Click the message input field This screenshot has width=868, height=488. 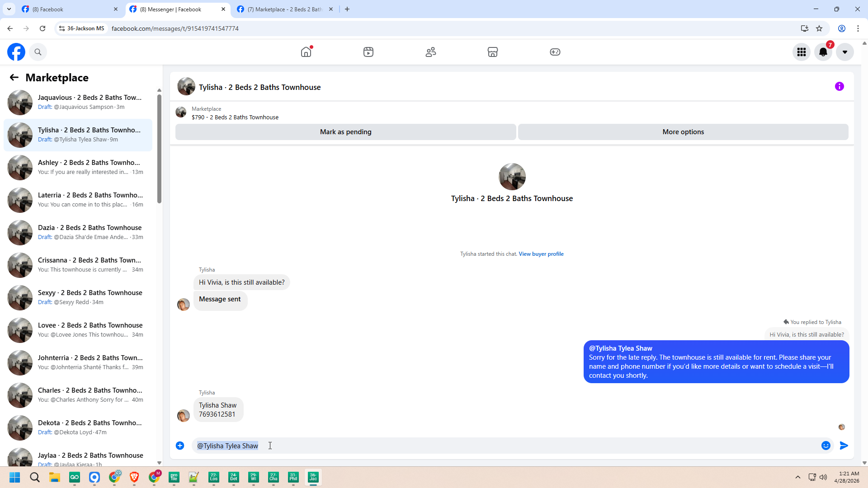click(x=506, y=446)
